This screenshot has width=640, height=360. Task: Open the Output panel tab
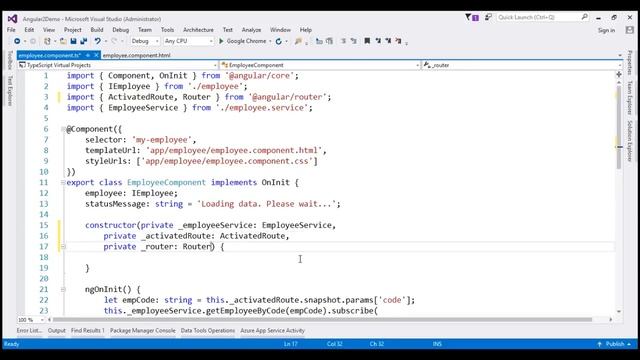point(56,331)
